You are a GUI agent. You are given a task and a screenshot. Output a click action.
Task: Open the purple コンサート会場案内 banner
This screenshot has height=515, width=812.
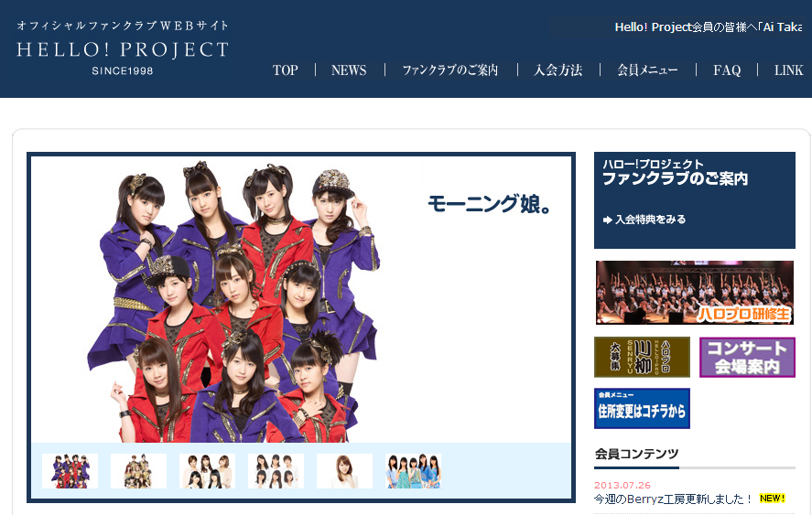(x=747, y=357)
